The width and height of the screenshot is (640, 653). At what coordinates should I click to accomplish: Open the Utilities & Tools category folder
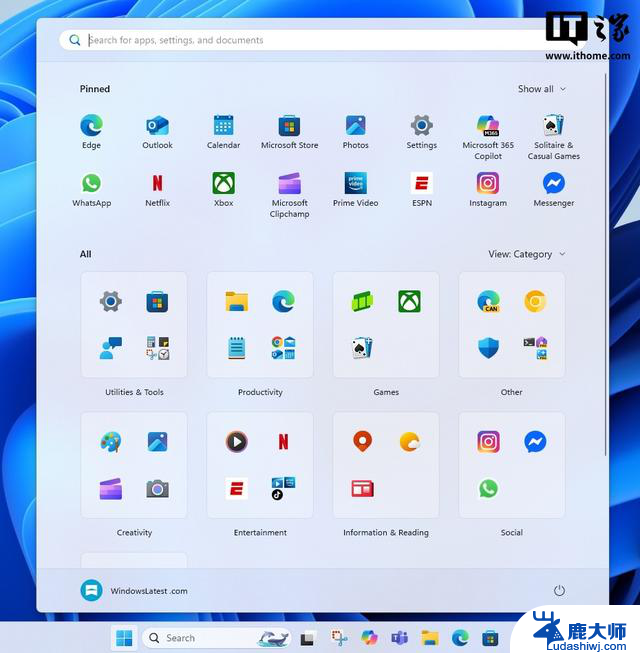(x=134, y=325)
